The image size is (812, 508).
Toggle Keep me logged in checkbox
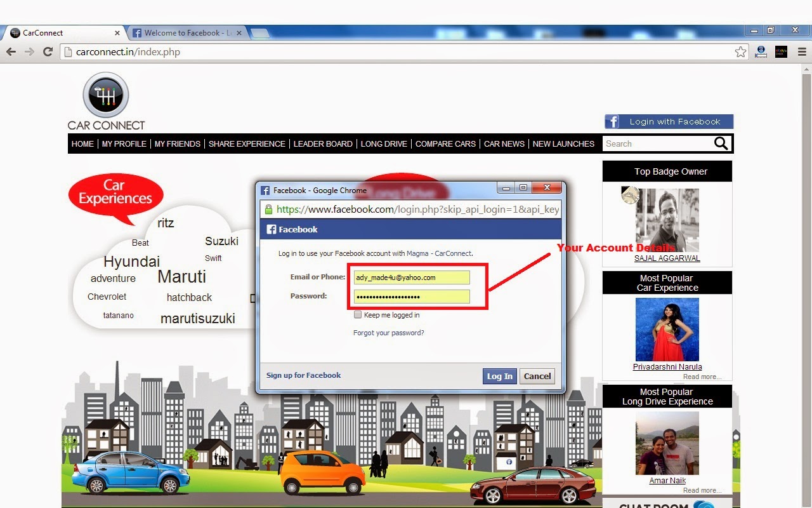(358, 314)
